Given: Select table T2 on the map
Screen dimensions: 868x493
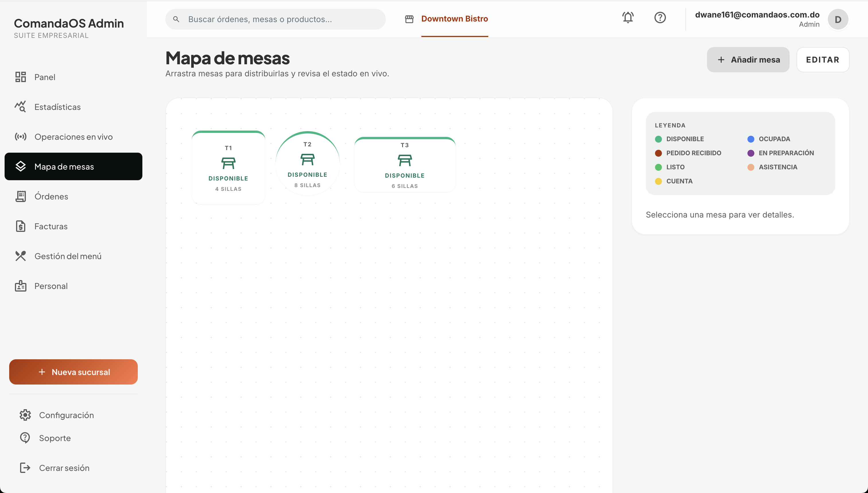Looking at the screenshot, I should click(307, 164).
